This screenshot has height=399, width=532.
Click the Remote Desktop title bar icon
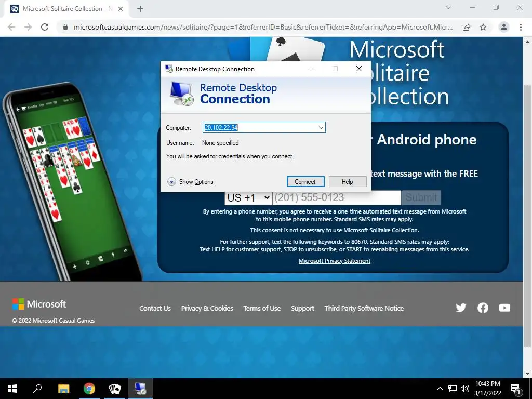tap(169, 69)
